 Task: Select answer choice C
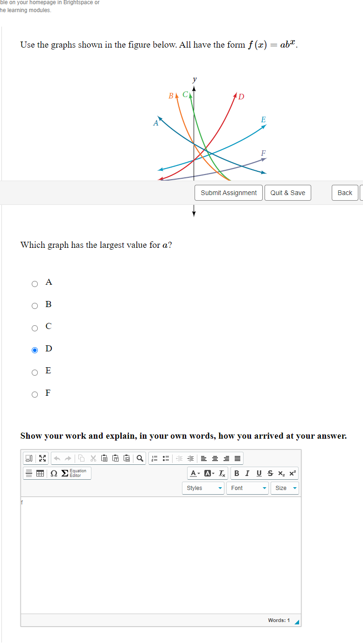35,328
